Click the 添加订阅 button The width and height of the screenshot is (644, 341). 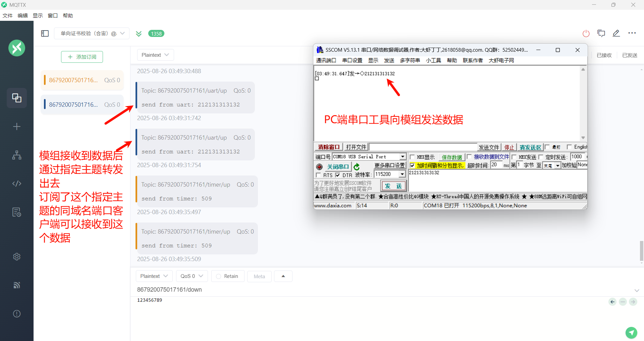pos(82,57)
